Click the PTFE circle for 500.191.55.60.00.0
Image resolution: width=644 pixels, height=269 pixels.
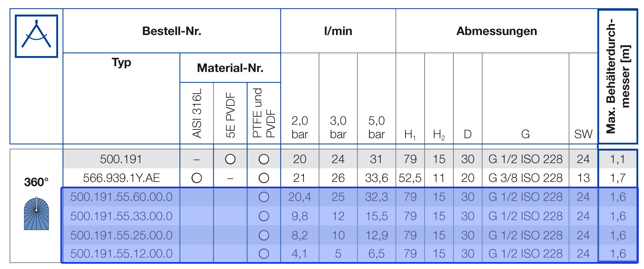coord(264,197)
